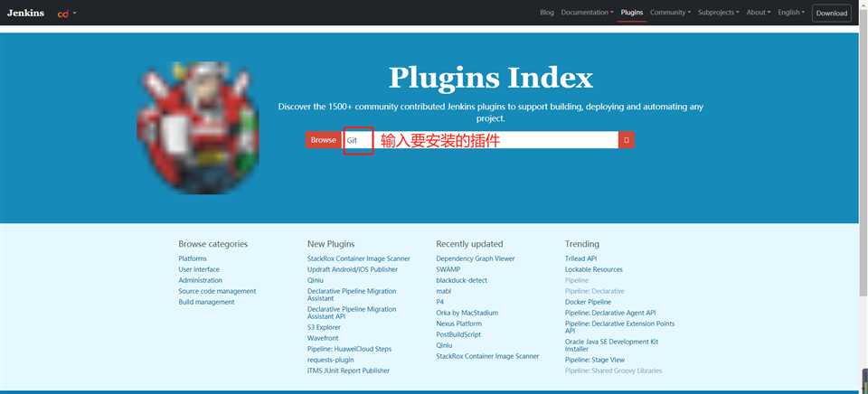Viewport: 868px width, 394px height.
Task: Open Pipeline: HuaweiCloud Steps plugin
Action: pyautogui.click(x=349, y=349)
